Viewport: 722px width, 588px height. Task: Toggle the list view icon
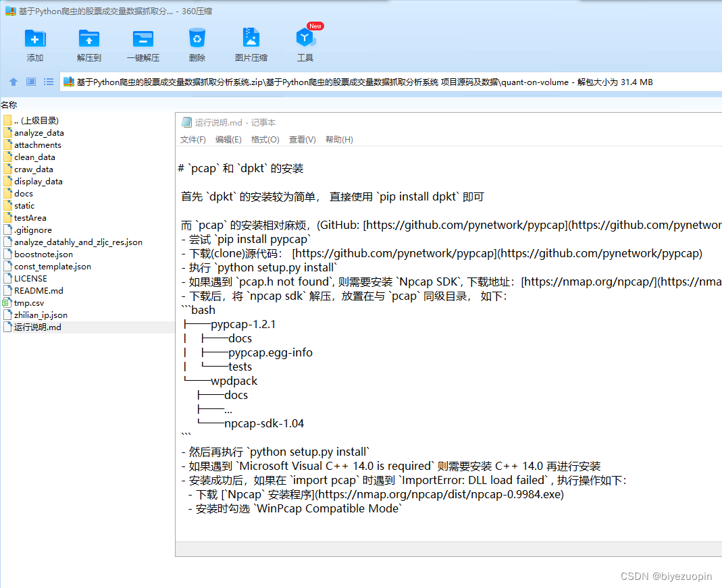click(x=48, y=82)
